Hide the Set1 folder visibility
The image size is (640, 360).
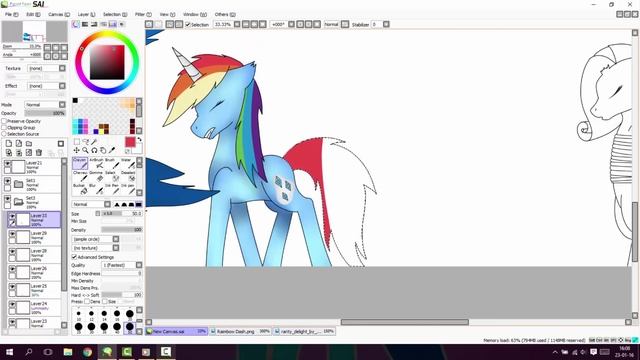click(x=7, y=181)
